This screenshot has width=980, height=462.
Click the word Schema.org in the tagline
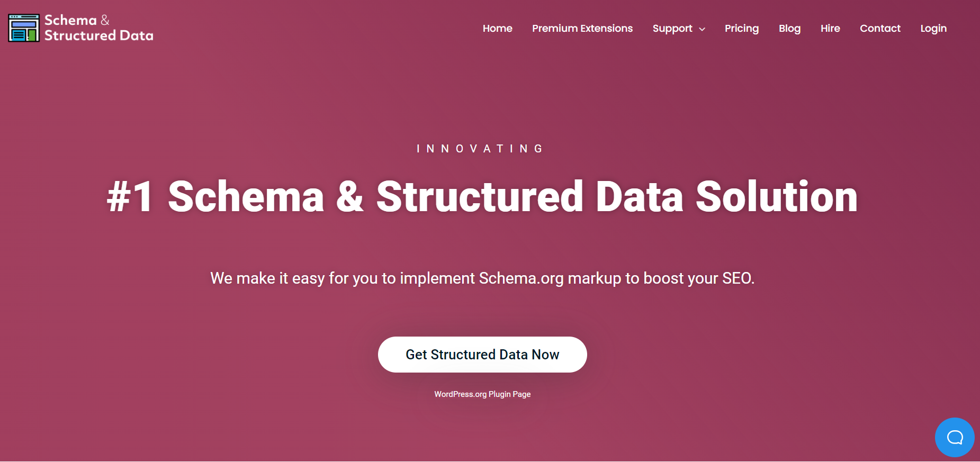point(521,278)
